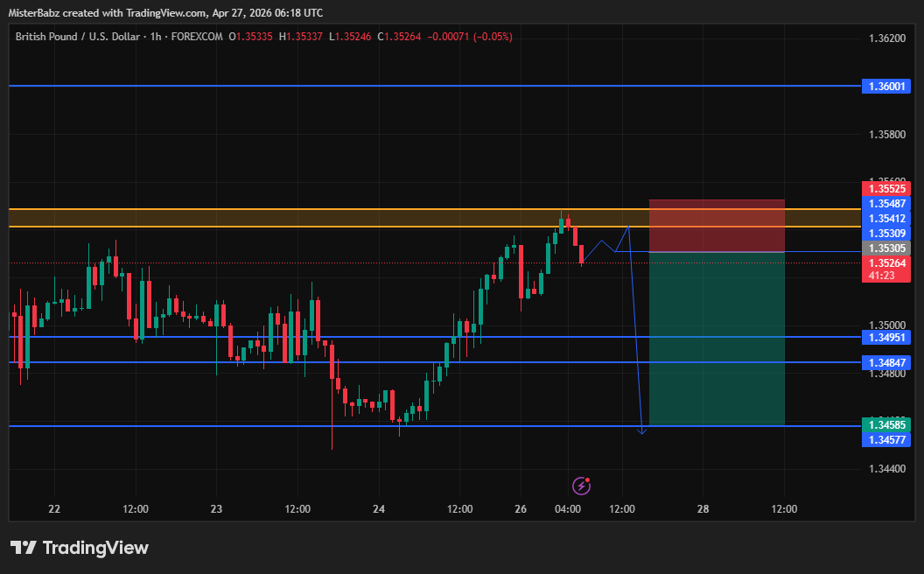Screen dimensions: 924x574
Task: Click the 1.34585 green target price label
Action: (x=885, y=425)
